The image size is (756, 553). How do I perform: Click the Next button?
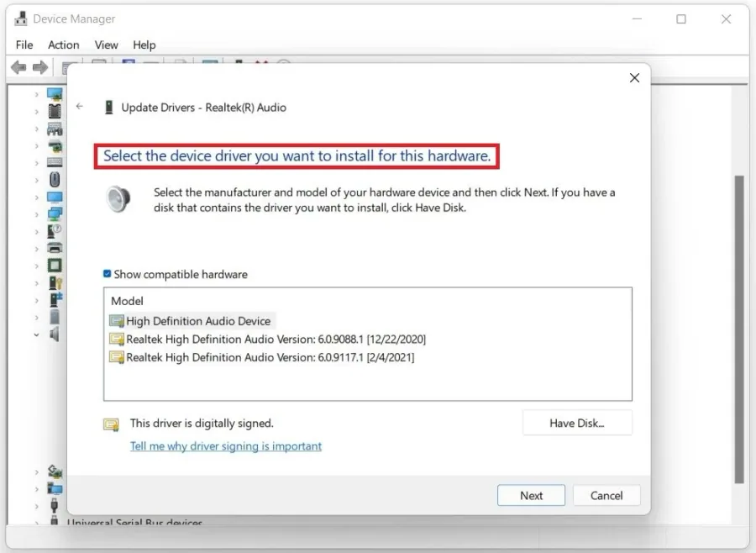tap(532, 496)
